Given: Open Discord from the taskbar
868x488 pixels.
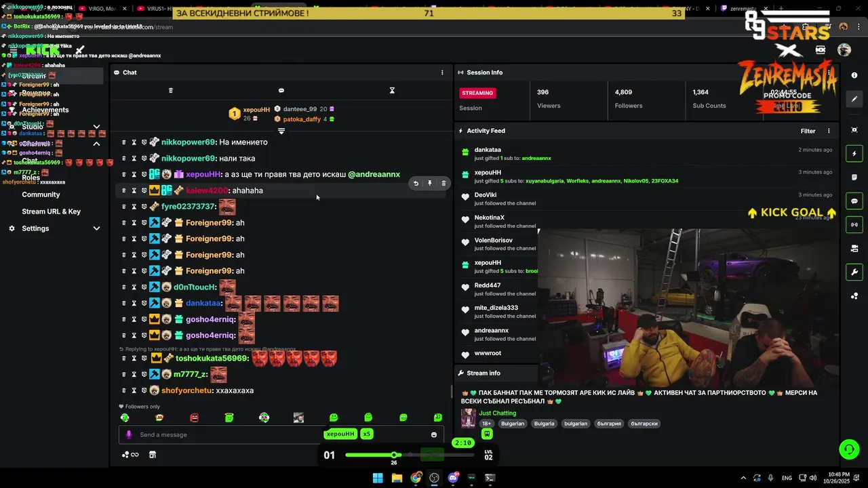Looking at the screenshot, I should tap(453, 478).
